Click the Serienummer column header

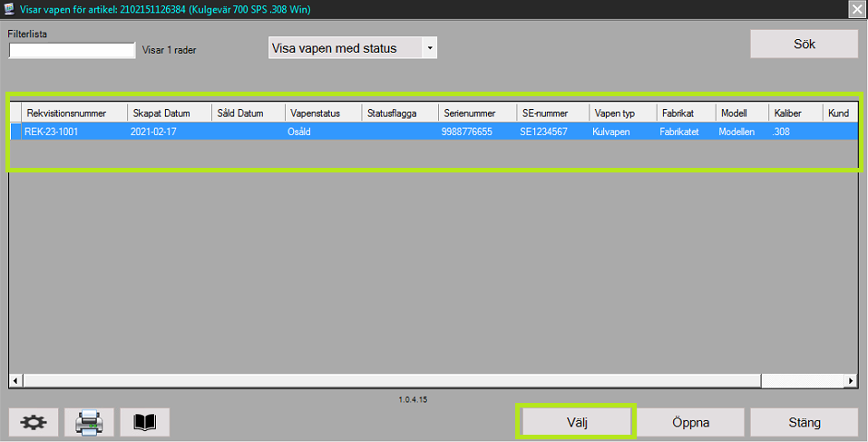tap(476, 113)
